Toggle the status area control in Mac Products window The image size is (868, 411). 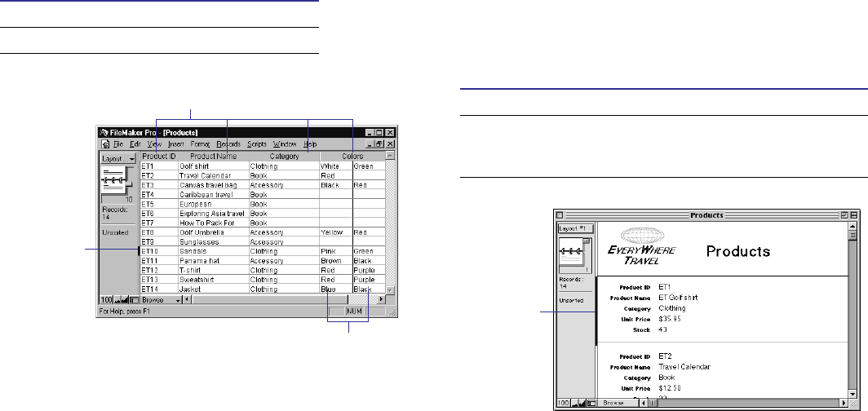[591, 404]
